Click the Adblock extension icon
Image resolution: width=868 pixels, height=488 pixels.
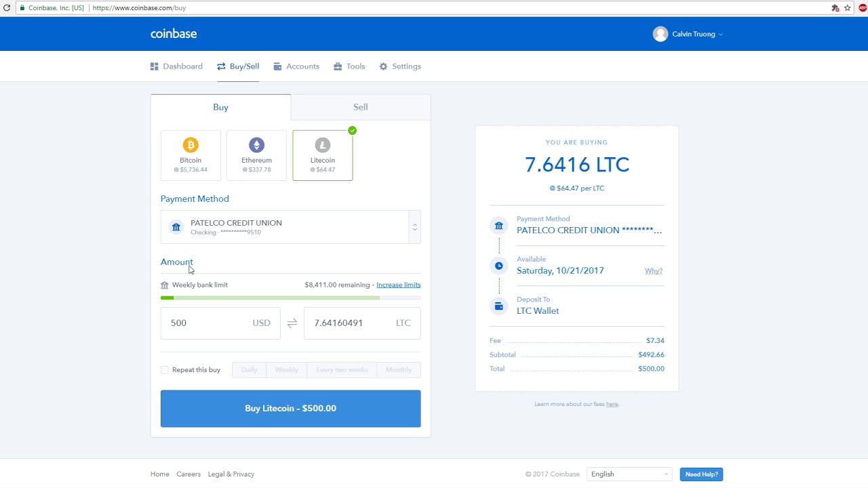tap(863, 8)
